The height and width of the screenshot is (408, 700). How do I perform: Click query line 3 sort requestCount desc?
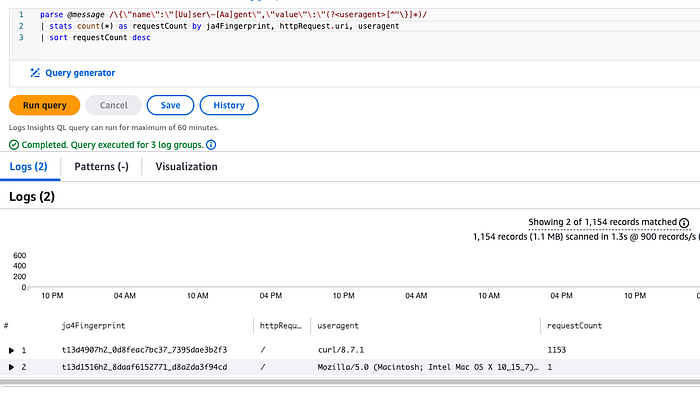click(x=96, y=38)
